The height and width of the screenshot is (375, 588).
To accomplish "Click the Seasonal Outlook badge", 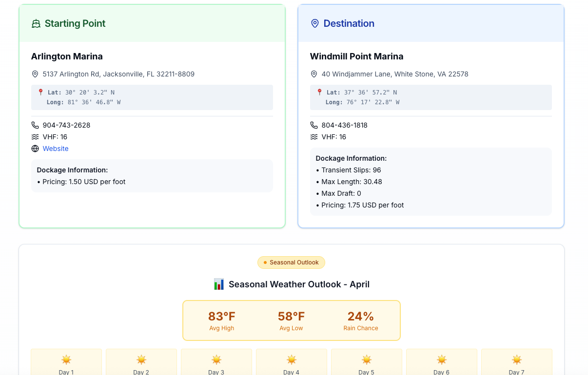I will (291, 262).
